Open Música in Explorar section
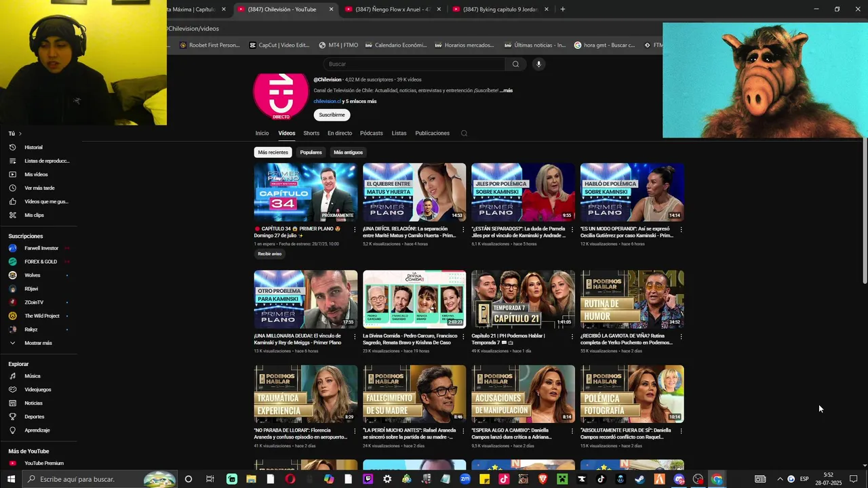Screen dimensions: 868x488 [33, 376]
